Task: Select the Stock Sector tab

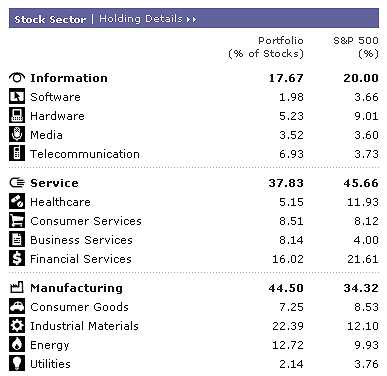Action: click(50, 19)
